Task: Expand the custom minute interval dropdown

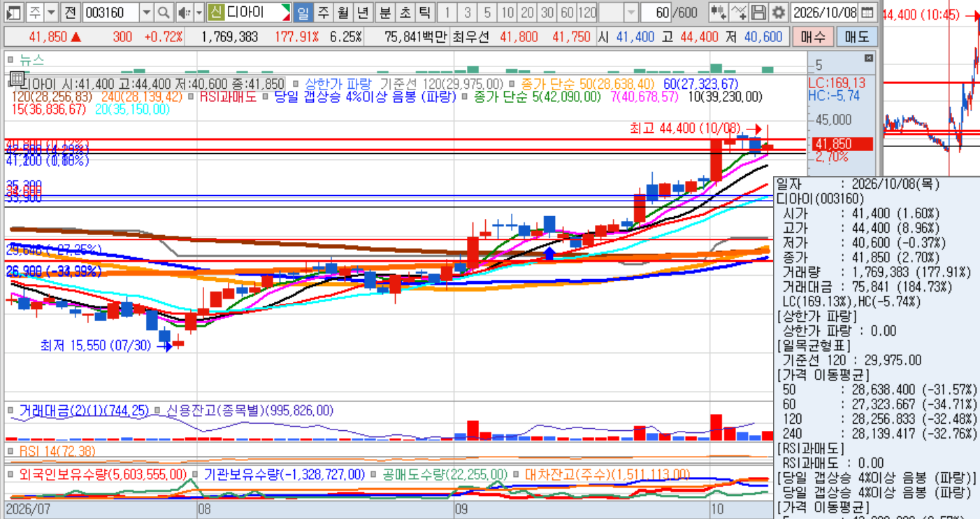Action: pos(630,12)
